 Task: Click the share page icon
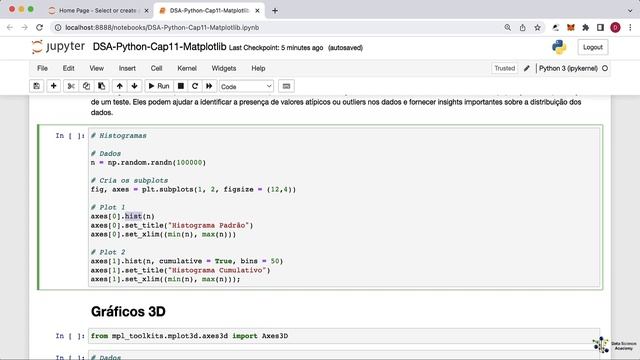coord(522,27)
